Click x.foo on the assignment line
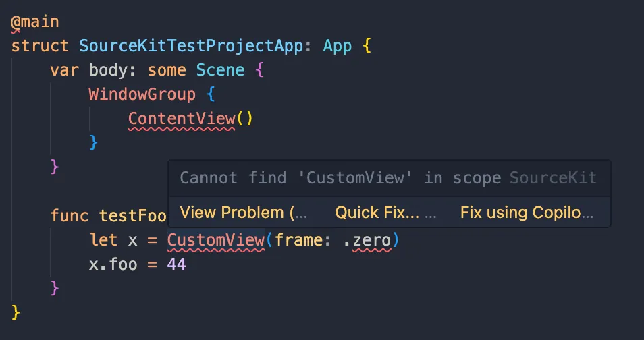This screenshot has height=340, width=644. tap(113, 264)
